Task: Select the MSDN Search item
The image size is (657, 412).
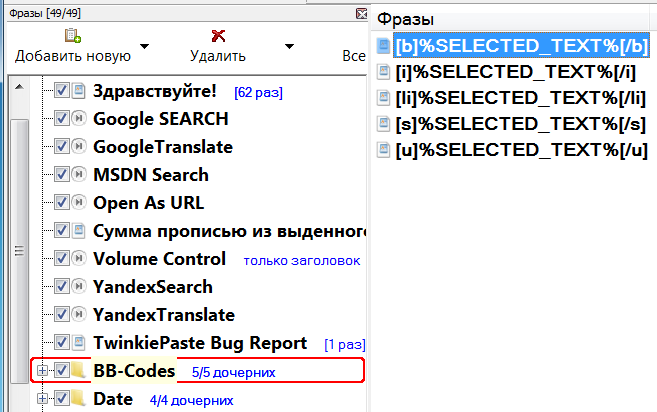Action: tap(151, 174)
